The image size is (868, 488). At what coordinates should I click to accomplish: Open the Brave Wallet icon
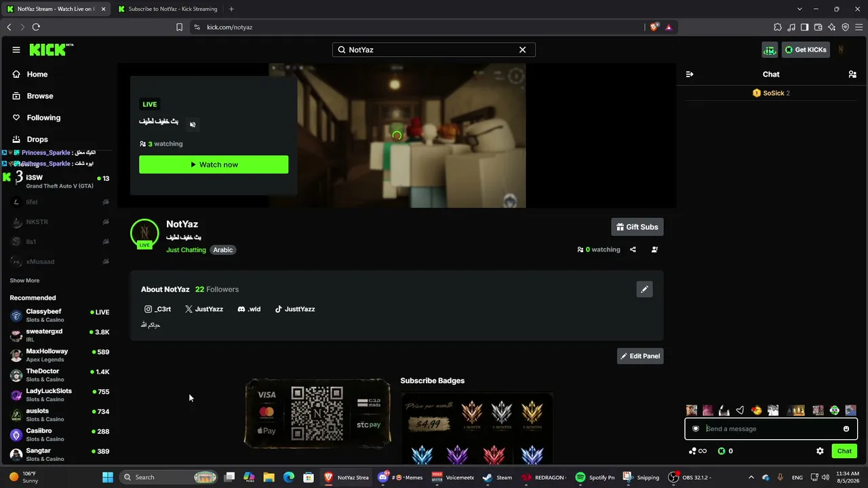tap(818, 27)
